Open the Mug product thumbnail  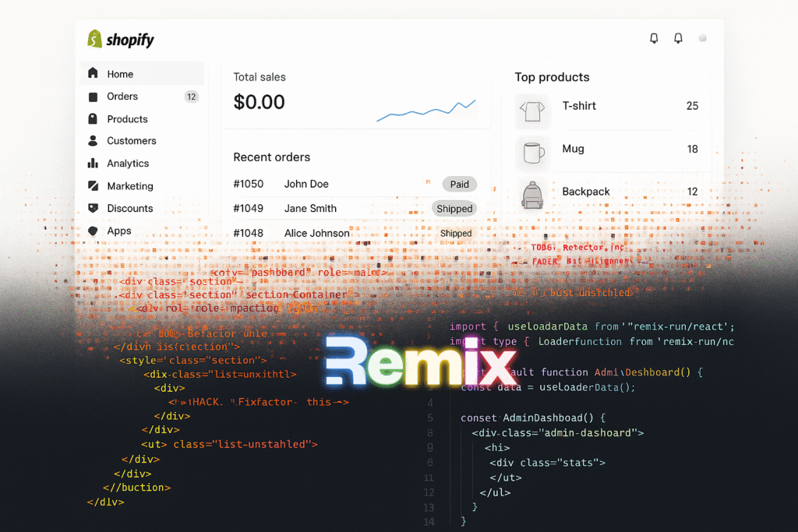(533, 153)
